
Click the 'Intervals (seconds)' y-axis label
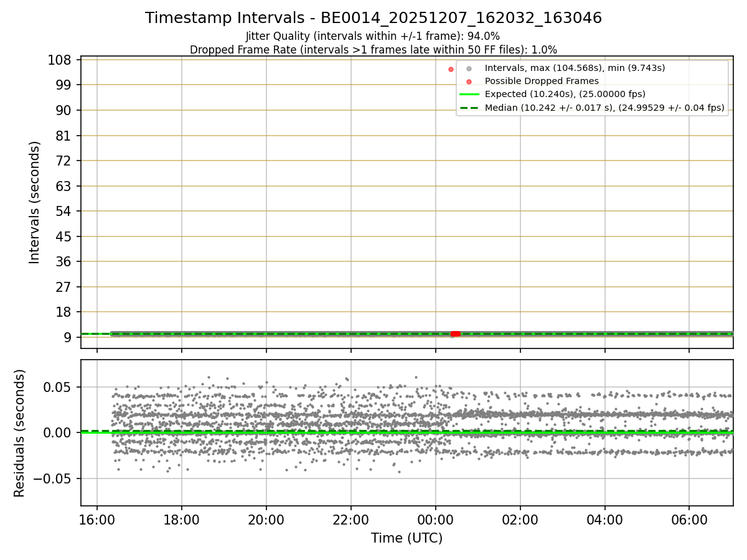click(x=35, y=202)
